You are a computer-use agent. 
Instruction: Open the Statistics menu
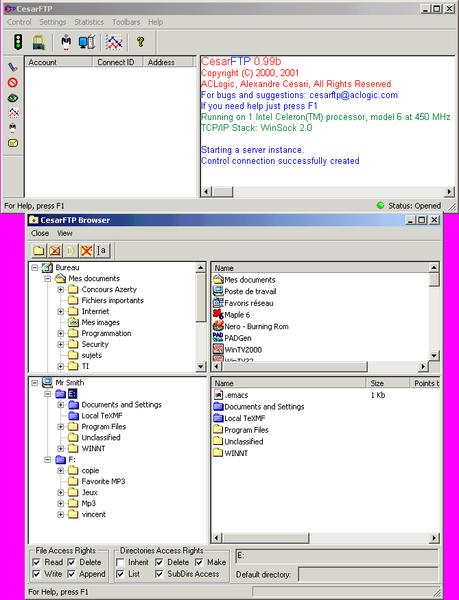[x=89, y=22]
